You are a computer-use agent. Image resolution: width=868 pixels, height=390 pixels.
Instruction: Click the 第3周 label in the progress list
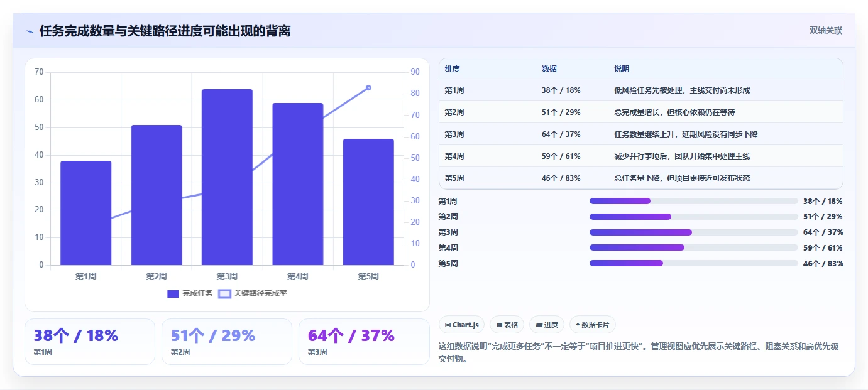coord(448,232)
